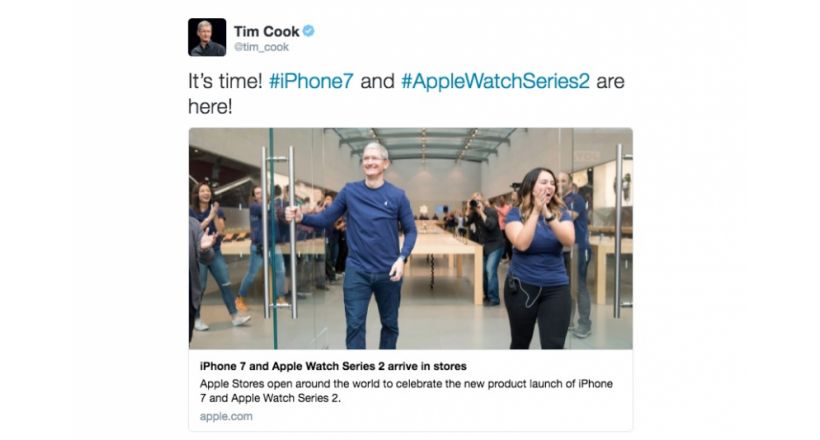Open the #iPhone7 hashtag
The width and height of the screenshot is (820, 440).
pos(311,81)
